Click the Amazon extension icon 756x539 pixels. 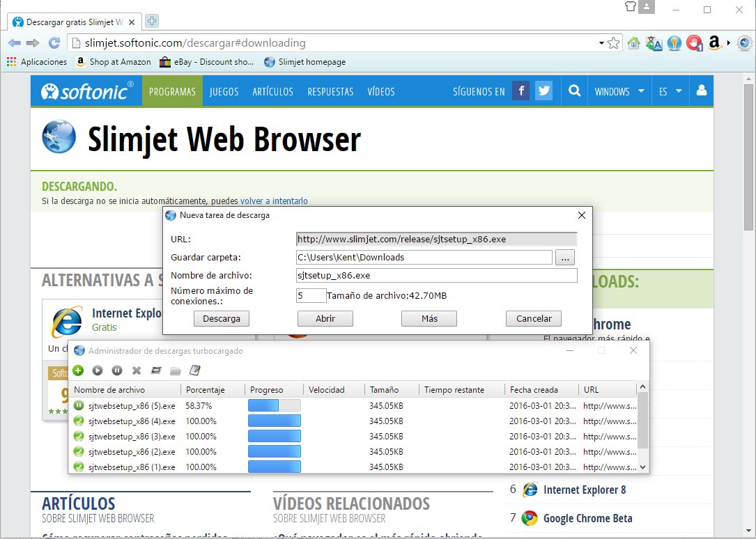tap(714, 43)
